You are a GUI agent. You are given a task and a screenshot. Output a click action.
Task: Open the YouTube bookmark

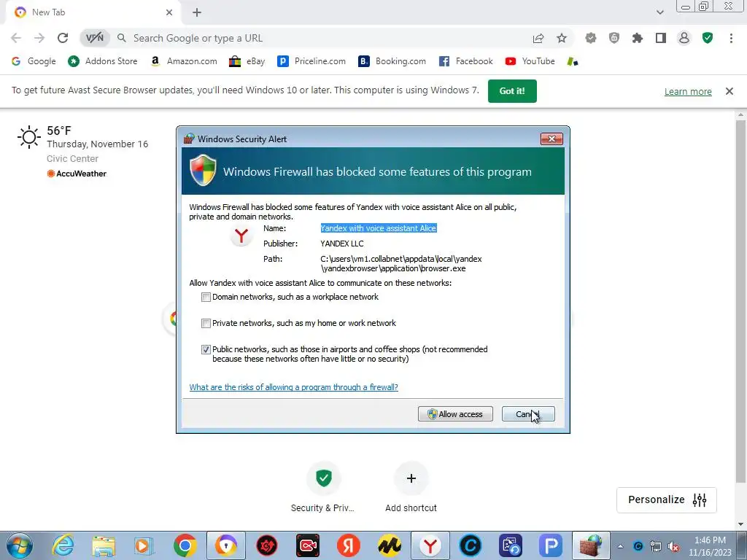point(530,61)
